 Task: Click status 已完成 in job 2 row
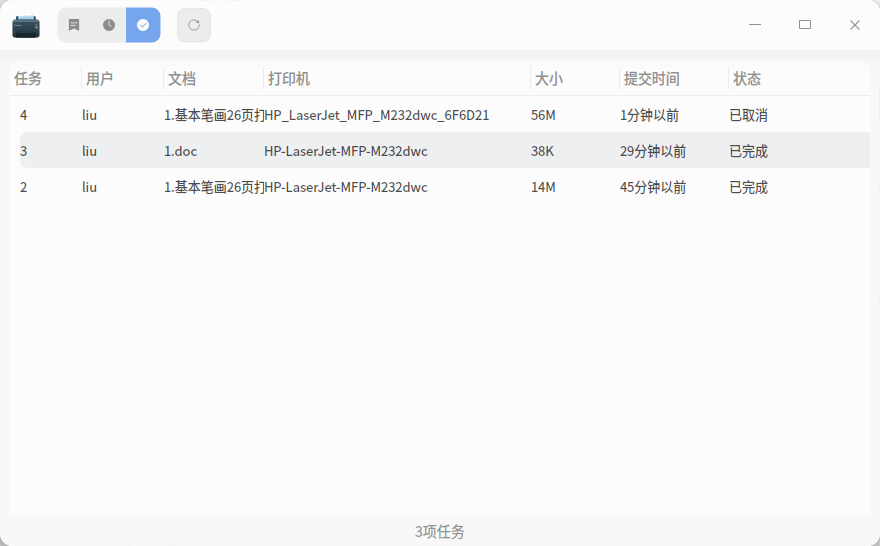point(748,187)
